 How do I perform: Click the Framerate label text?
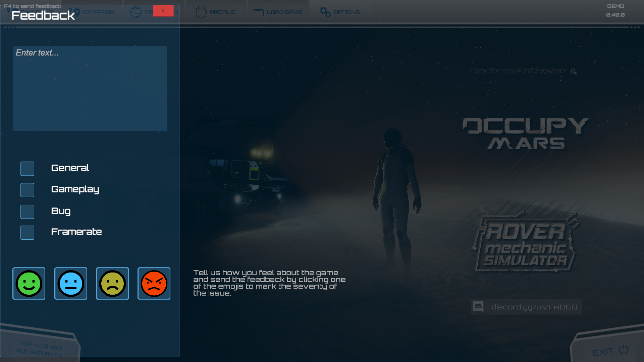point(76,232)
